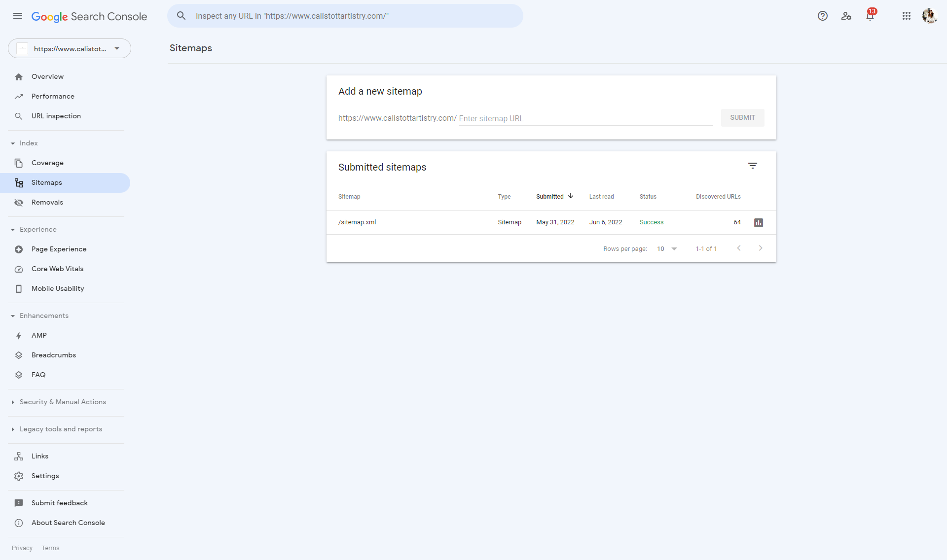This screenshot has height=560, width=947.
Task: Open the Google apps grid
Action: (x=907, y=16)
